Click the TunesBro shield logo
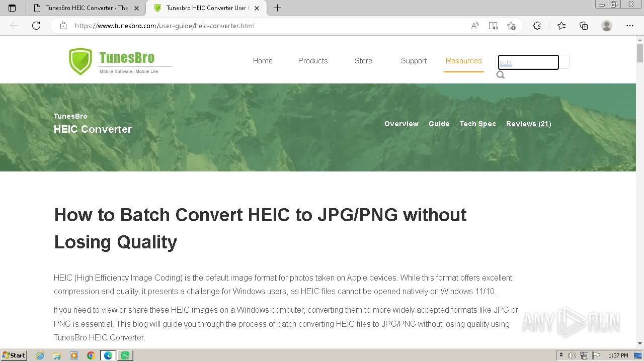Viewport: 644px width, 362px height. tap(80, 61)
